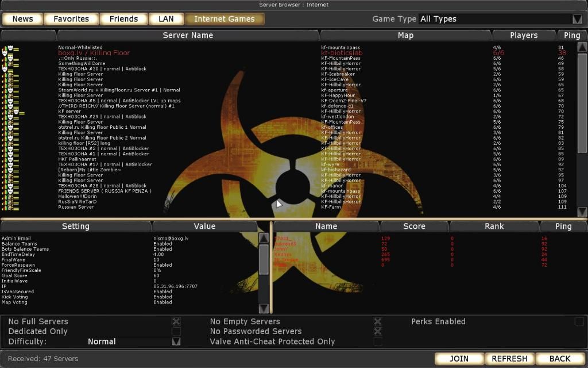Click the settings list scroll down arrow
Image resolution: width=588 pixels, height=368 pixels.
point(264,308)
